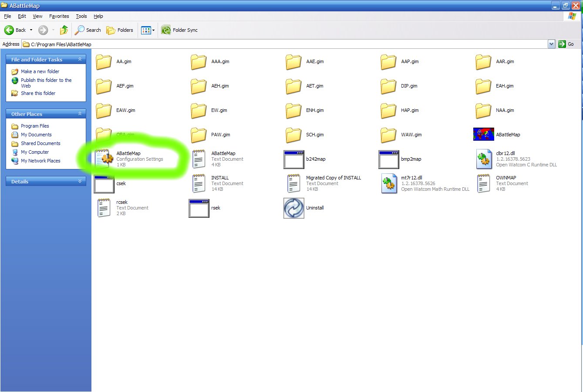Collapse the File and Folder Tasks panel

click(x=80, y=59)
